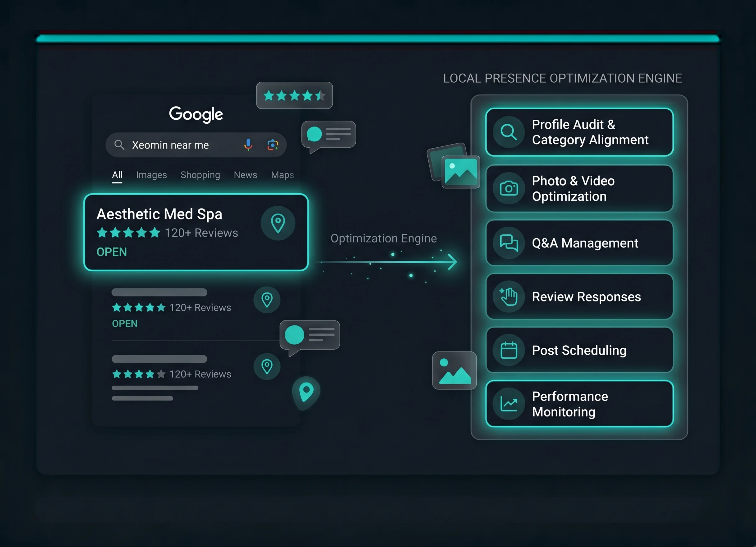Click the Profile Audit & Category Alignment card

(579, 132)
